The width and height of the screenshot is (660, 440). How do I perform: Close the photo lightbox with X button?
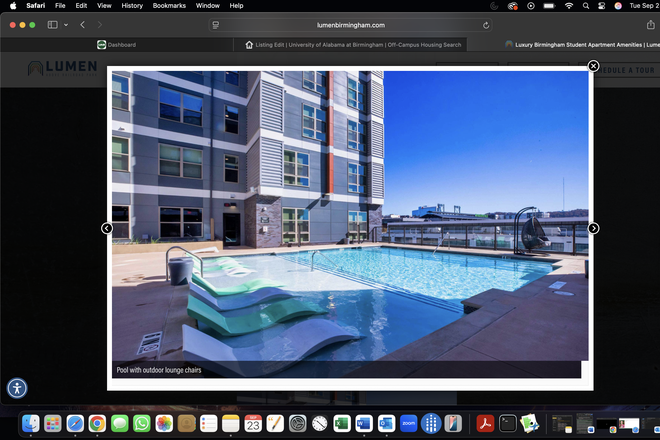[x=593, y=66]
